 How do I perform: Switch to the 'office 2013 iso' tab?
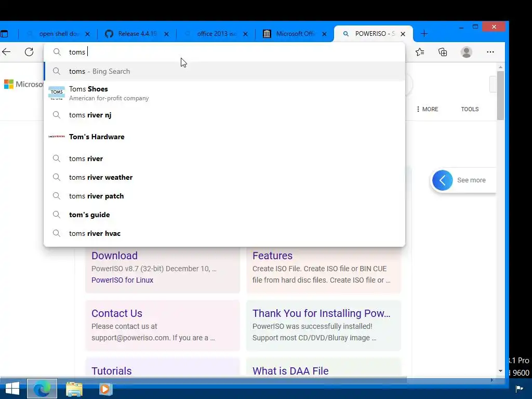216,34
